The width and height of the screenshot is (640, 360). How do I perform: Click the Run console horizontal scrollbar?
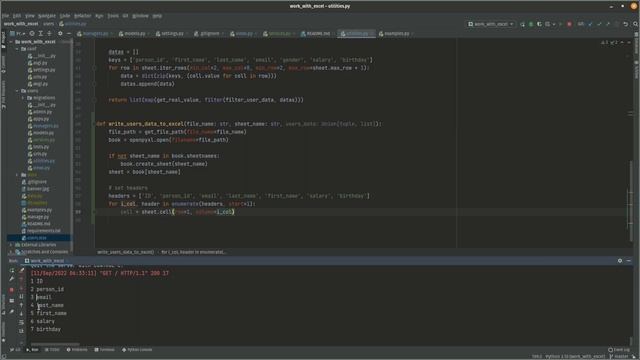[55, 344]
